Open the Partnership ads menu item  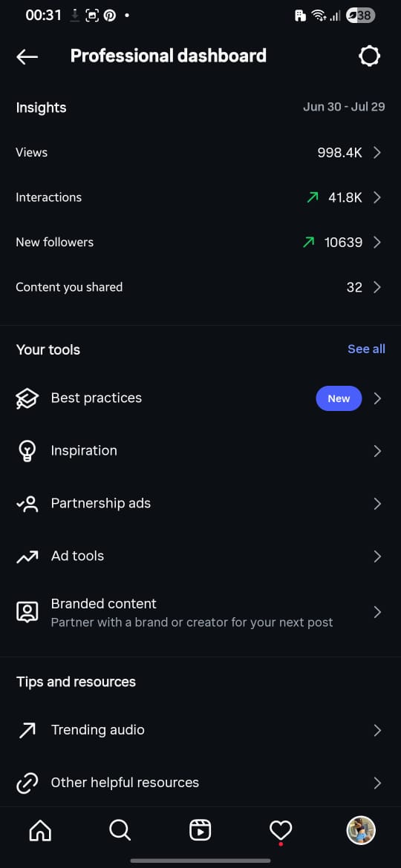point(200,503)
